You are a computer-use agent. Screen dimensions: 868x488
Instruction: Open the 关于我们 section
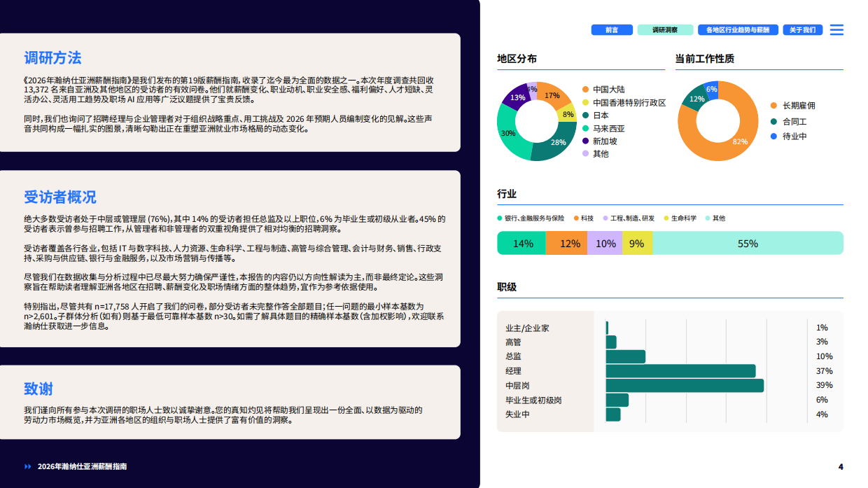tap(802, 30)
